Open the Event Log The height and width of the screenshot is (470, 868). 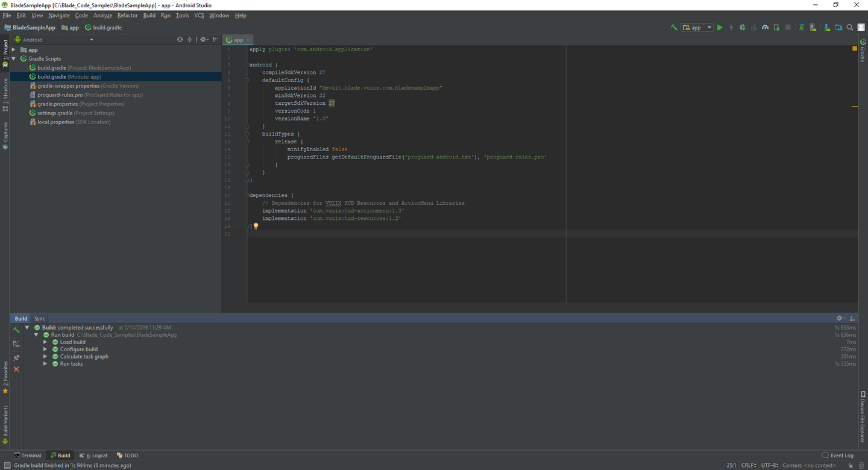coord(838,456)
